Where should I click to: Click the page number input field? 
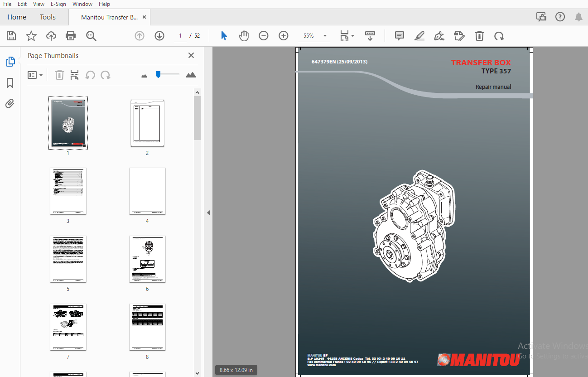[x=180, y=36]
